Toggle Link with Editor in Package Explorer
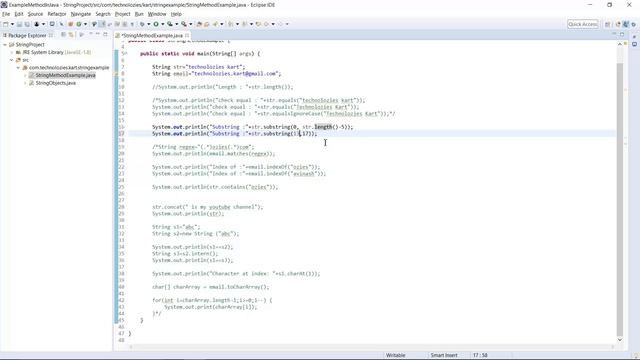 pos(71,35)
